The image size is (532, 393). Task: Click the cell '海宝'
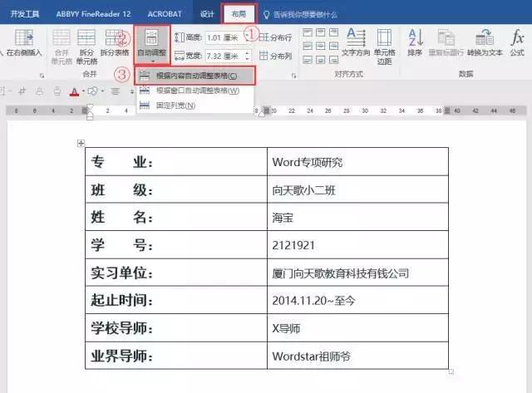pyautogui.click(x=357, y=217)
